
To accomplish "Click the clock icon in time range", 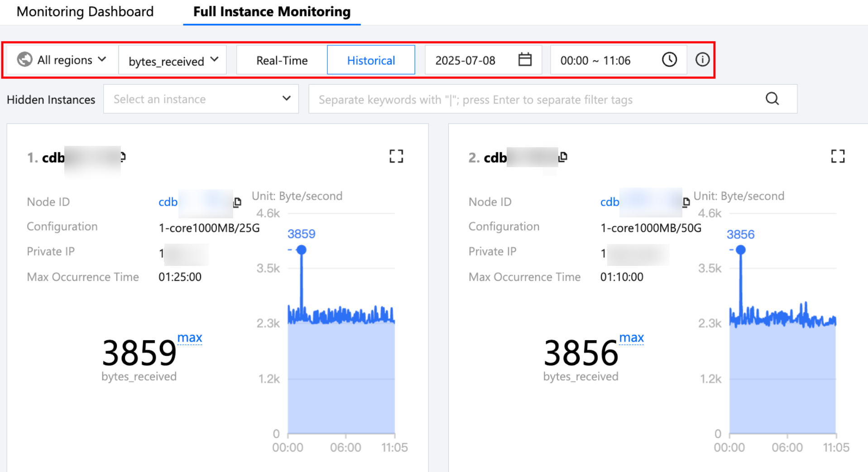I will pos(669,60).
